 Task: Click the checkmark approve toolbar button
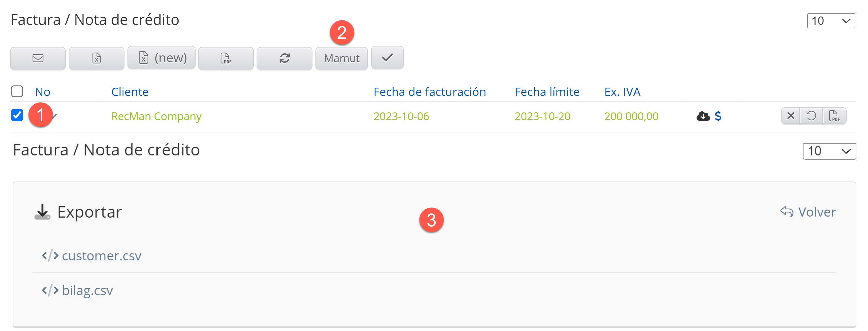coord(387,58)
